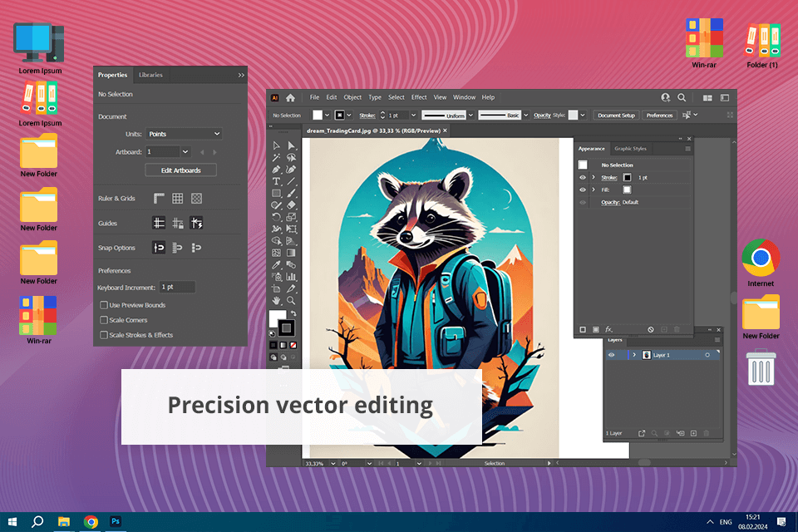
Task: Open the Effect menu
Action: 419,97
